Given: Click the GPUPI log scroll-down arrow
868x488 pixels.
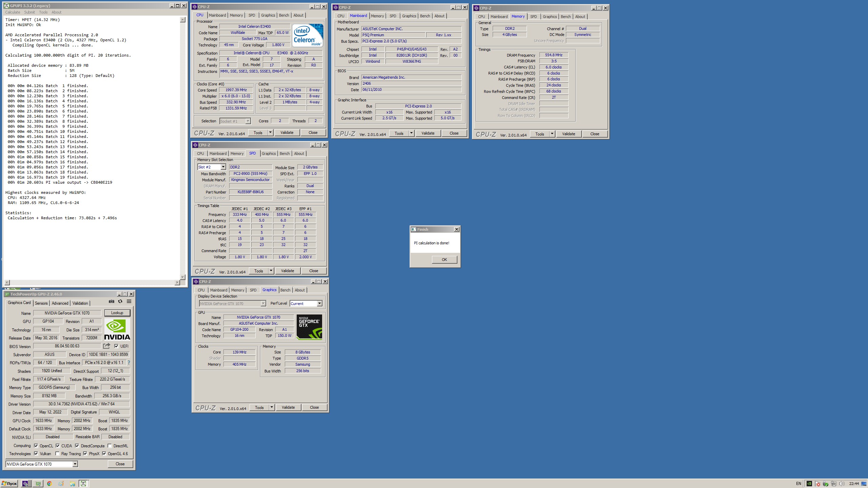Looking at the screenshot, I should (183, 277).
